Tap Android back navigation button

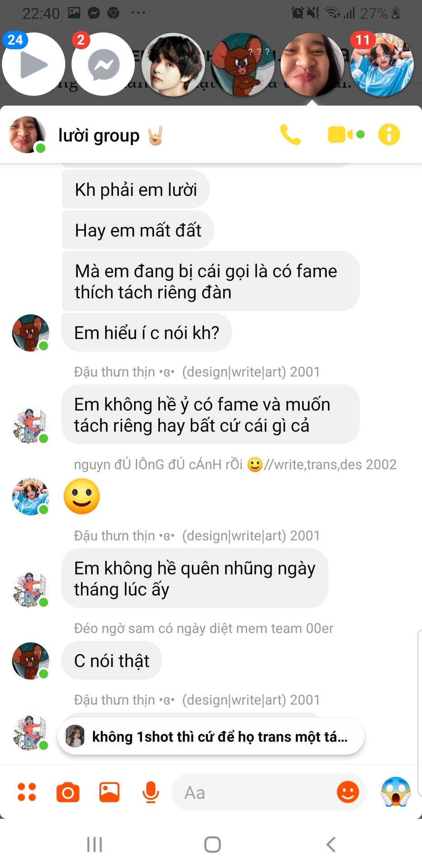coord(331,844)
